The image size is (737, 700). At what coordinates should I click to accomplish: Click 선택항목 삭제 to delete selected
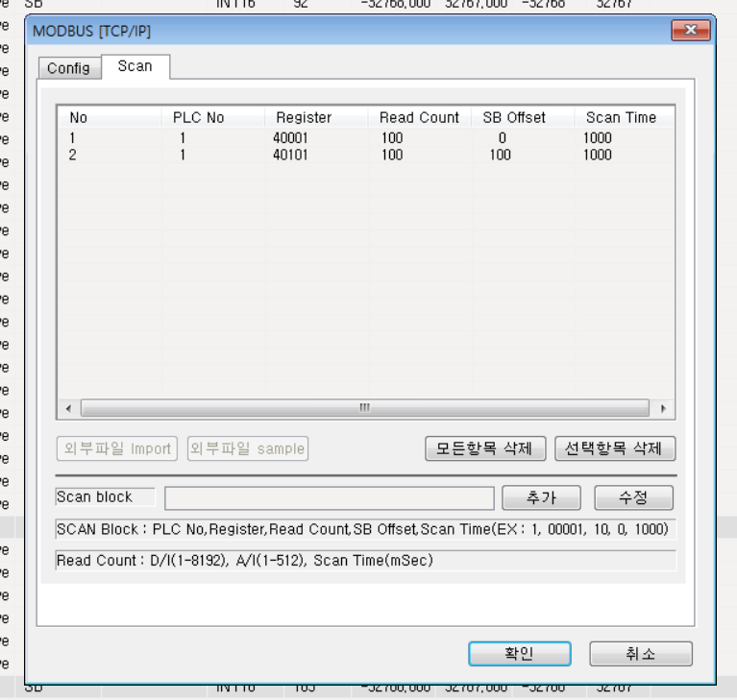[615, 448]
